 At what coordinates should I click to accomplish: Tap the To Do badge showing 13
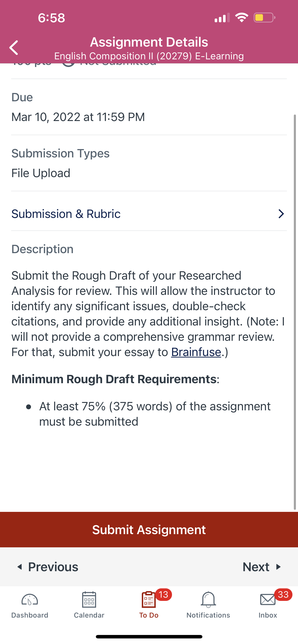point(163,594)
